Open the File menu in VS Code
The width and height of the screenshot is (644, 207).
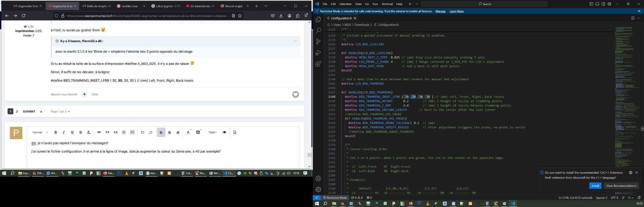(x=325, y=4)
